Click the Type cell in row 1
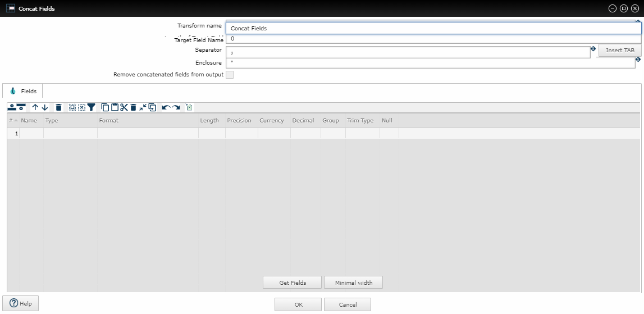The height and width of the screenshot is (314, 644). point(70,133)
